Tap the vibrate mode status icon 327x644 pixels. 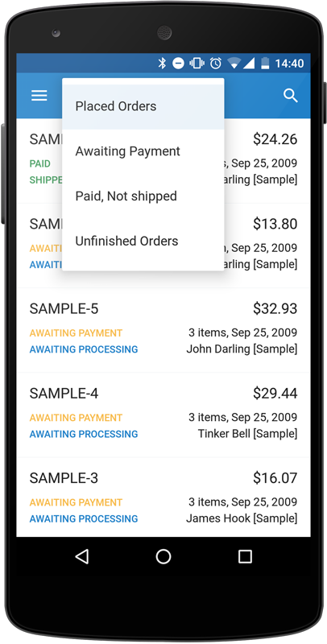pyautogui.click(x=197, y=64)
